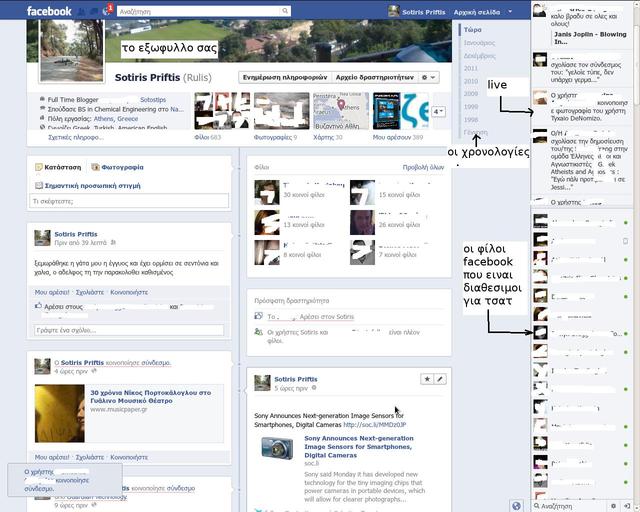
Task: Click the Τι σκέφτεστε; status field
Action: pos(129,201)
